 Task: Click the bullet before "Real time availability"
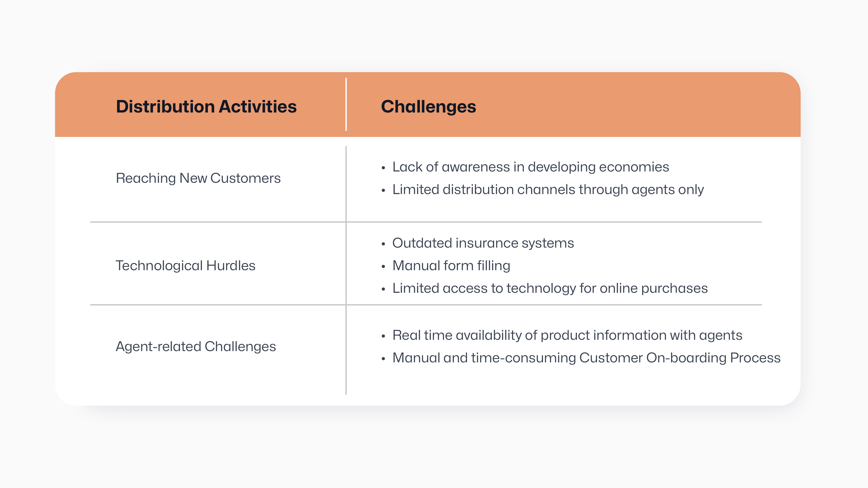(x=383, y=336)
